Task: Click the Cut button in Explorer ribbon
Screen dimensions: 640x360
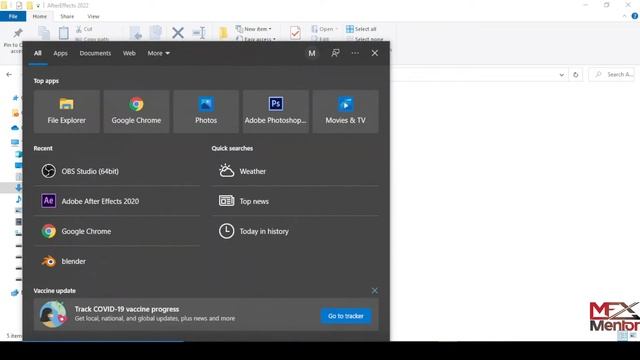Action: pos(84,29)
